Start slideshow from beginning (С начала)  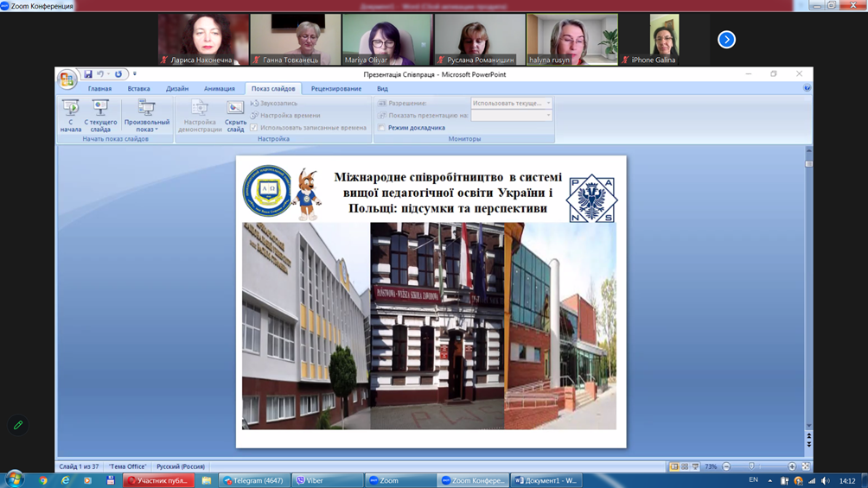point(70,114)
